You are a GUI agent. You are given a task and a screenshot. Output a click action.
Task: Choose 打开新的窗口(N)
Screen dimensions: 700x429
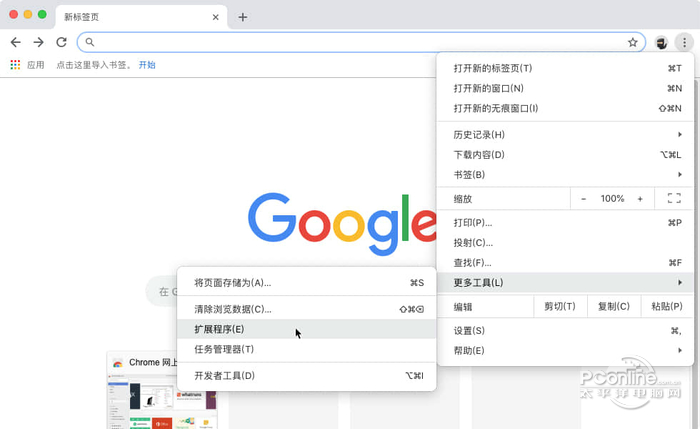pyautogui.click(x=565, y=88)
